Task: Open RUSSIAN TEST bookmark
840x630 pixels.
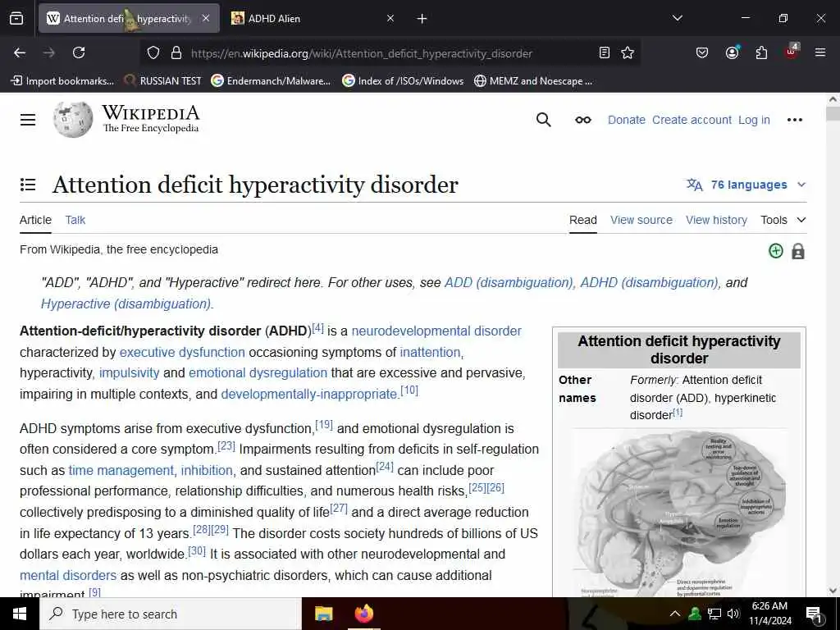Action: 162,81
